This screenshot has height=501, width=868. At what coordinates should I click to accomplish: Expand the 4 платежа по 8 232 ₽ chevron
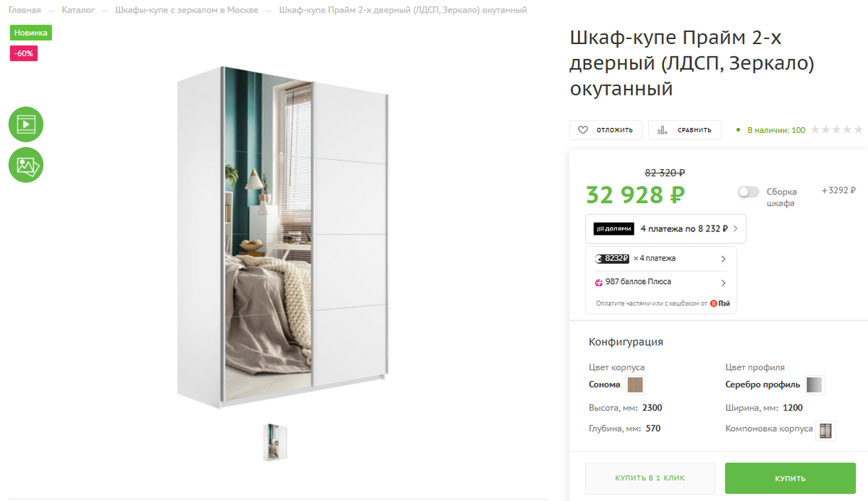tap(736, 228)
